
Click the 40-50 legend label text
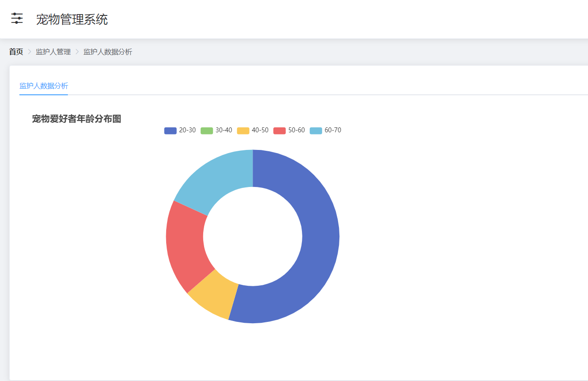coord(260,131)
